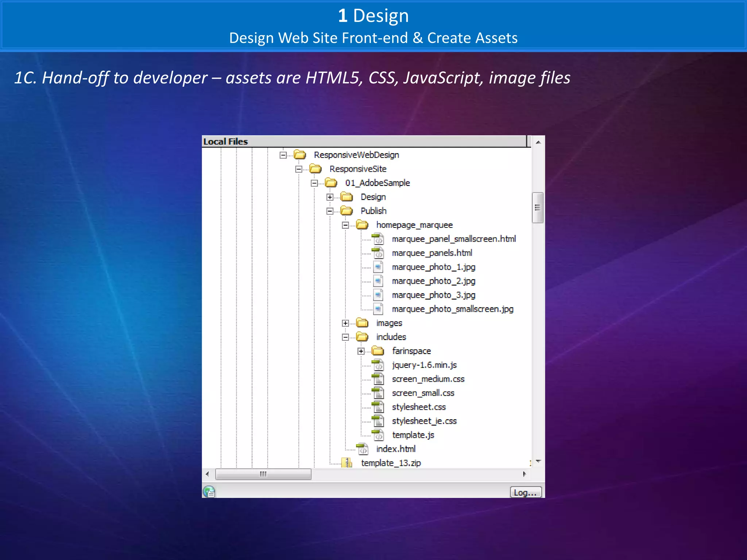This screenshot has width=747, height=560.
Task: Click the 01_AdobeSample folder icon
Action: [331, 183]
